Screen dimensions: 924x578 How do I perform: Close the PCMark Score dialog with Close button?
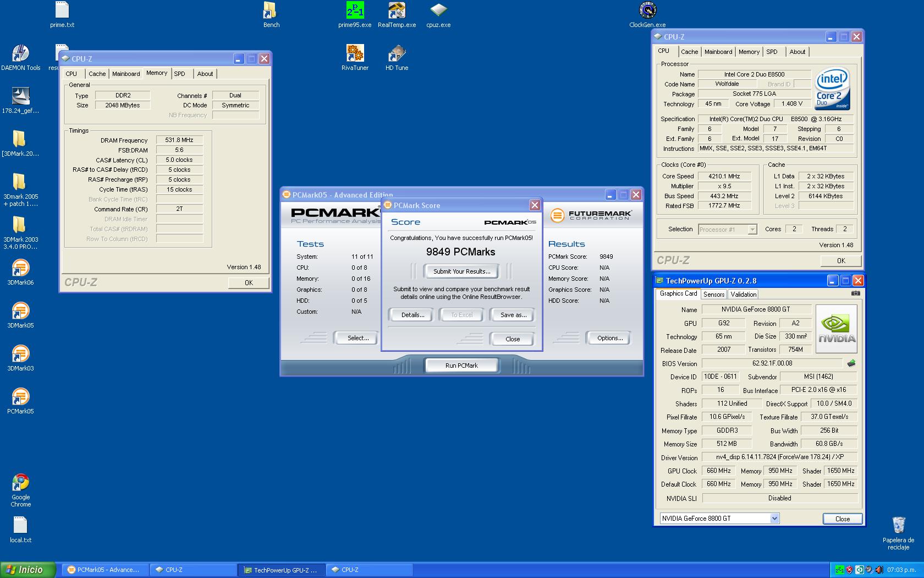pos(513,339)
